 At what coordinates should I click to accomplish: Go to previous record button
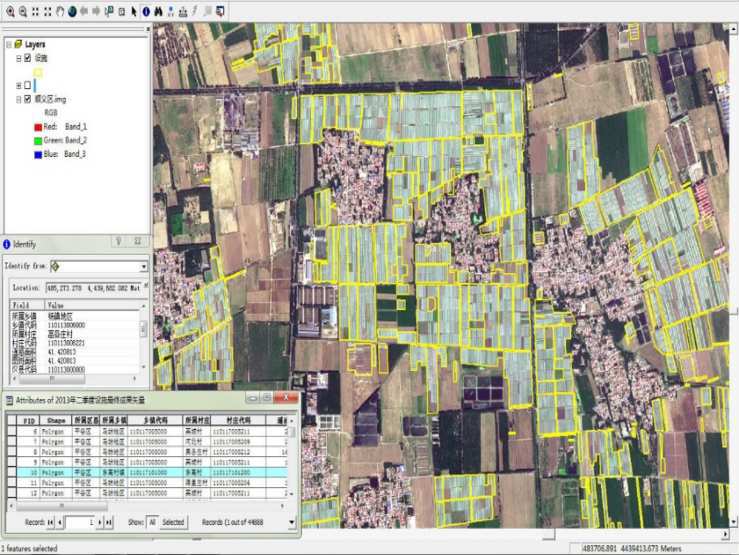pos(59,522)
